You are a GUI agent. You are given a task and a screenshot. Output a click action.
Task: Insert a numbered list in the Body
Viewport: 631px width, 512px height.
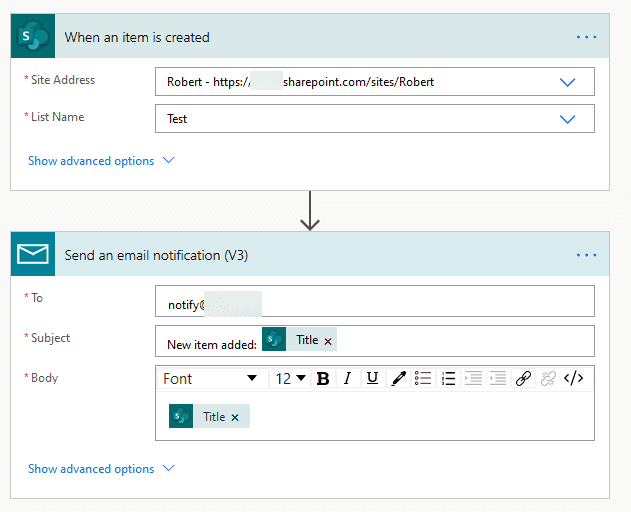(x=448, y=378)
